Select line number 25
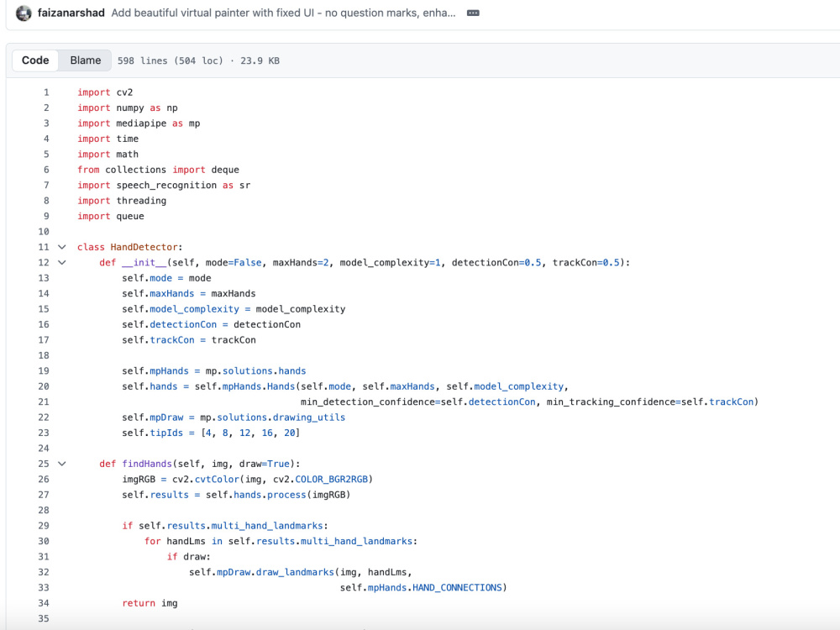This screenshot has height=630, width=840. [x=44, y=464]
